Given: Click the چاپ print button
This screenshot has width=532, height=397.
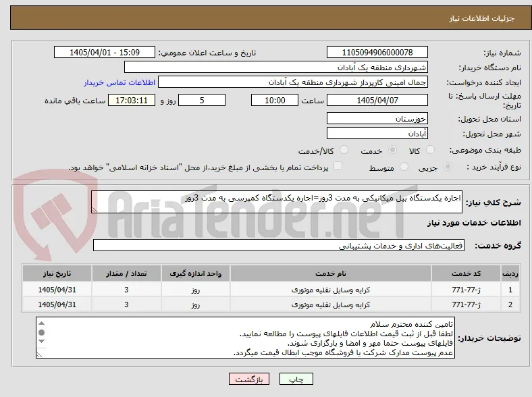Looking at the screenshot, I should (x=296, y=379).
